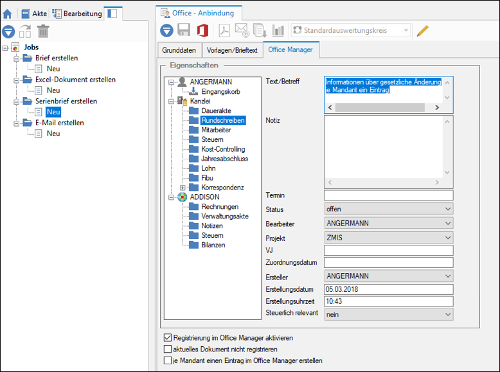Screen dimensions: 500x372
Task: Open the Status dropdown showing offen
Action: [x=389, y=209]
